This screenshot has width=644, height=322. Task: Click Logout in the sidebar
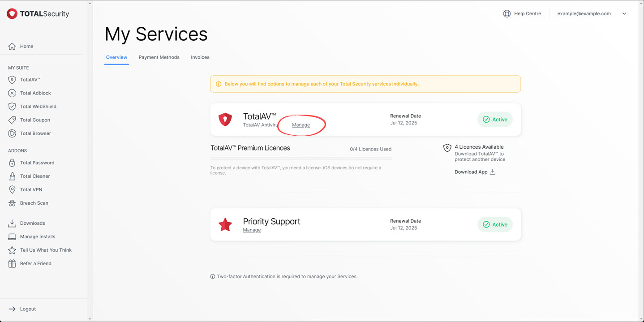pyautogui.click(x=28, y=309)
